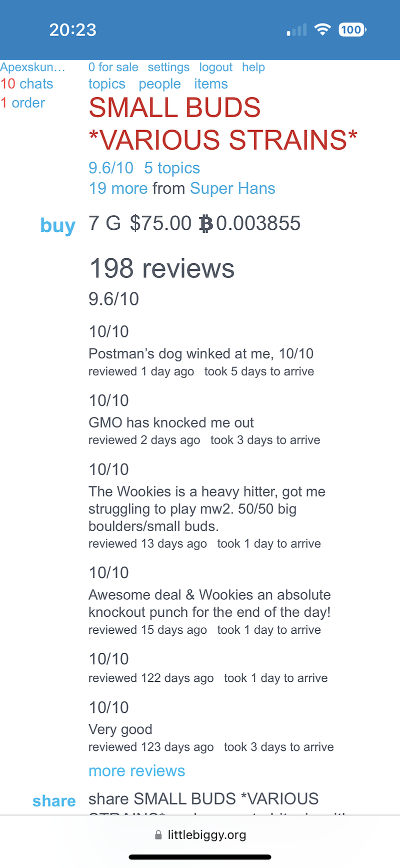Viewport: 400px width, 868px height.
Task: Expand more reviews
Action: click(136, 771)
